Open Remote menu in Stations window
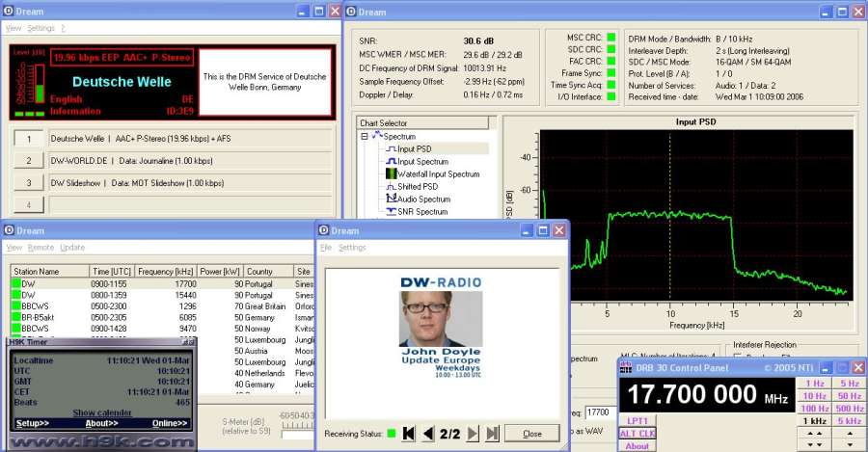 [41, 248]
